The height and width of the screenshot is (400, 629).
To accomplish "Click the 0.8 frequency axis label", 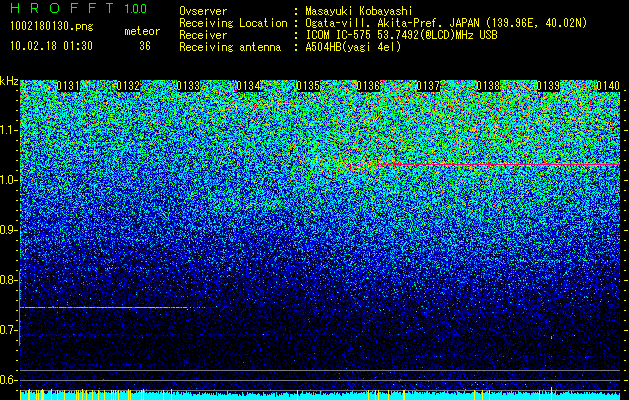I will [8, 280].
